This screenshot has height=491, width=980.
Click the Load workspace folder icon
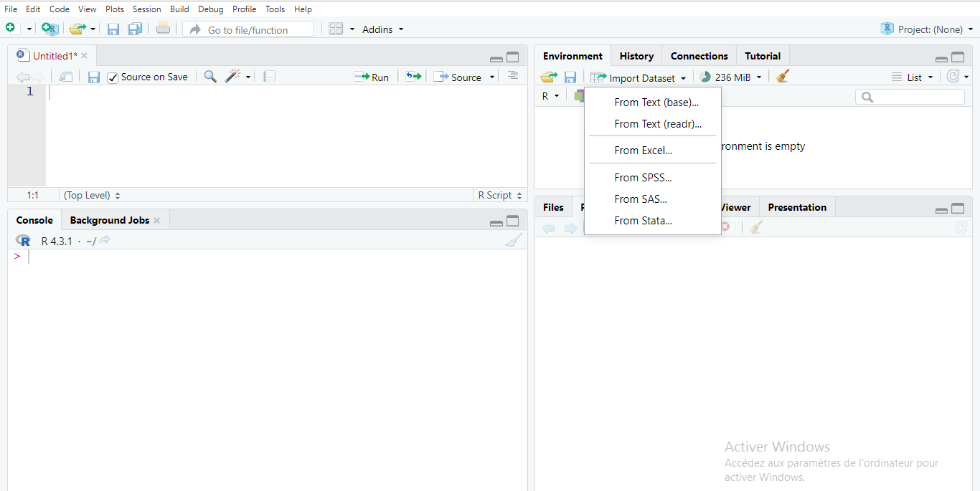coord(549,77)
